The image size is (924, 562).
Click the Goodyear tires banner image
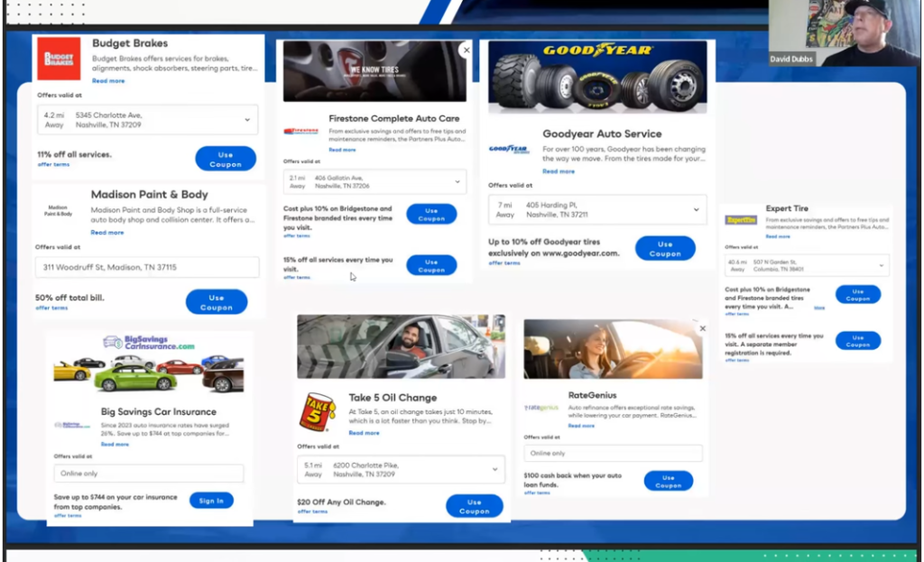(596, 78)
